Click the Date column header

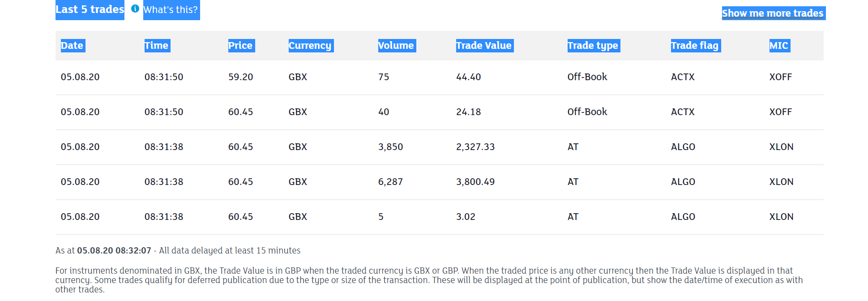pyautogui.click(x=72, y=46)
